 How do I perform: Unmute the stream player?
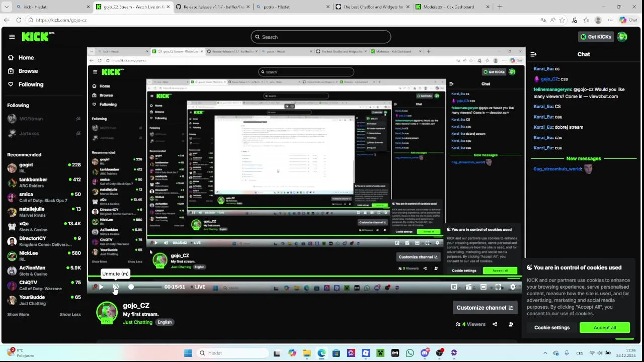pyautogui.click(x=116, y=287)
